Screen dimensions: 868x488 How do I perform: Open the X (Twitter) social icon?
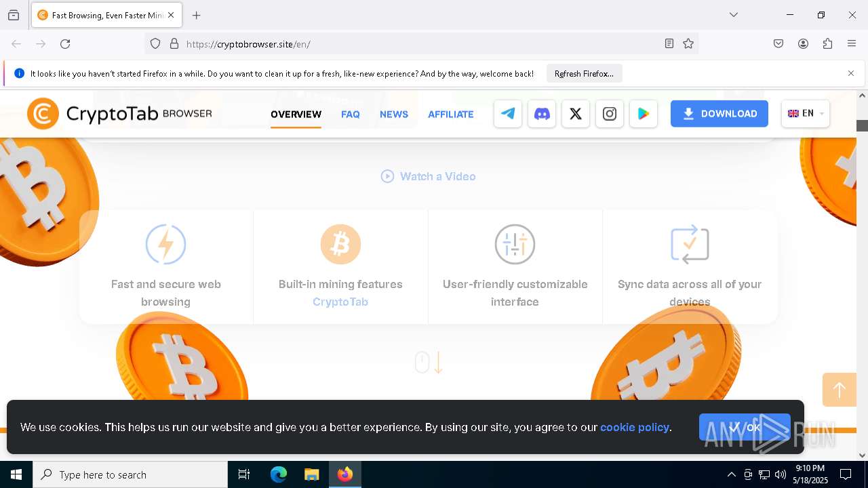576,114
